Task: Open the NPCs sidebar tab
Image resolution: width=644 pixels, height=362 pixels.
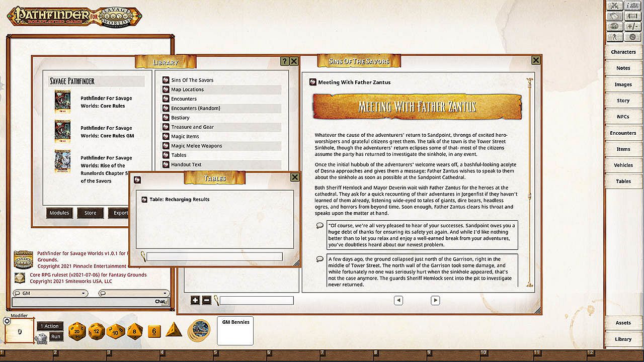Action: coord(623,117)
